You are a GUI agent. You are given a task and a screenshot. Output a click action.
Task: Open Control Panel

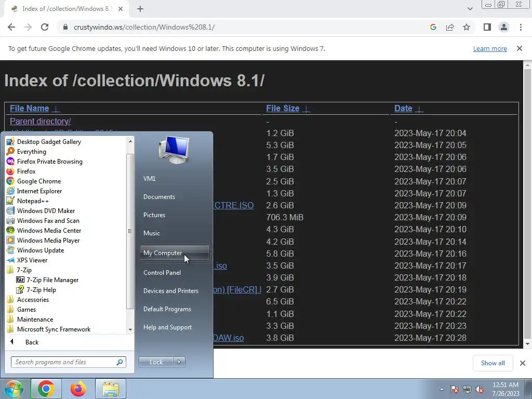pyautogui.click(x=162, y=273)
